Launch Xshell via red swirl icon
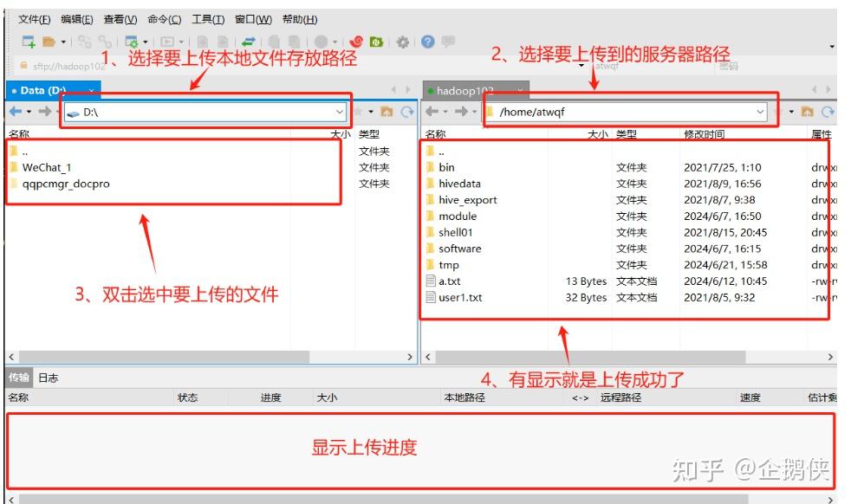 (356, 42)
